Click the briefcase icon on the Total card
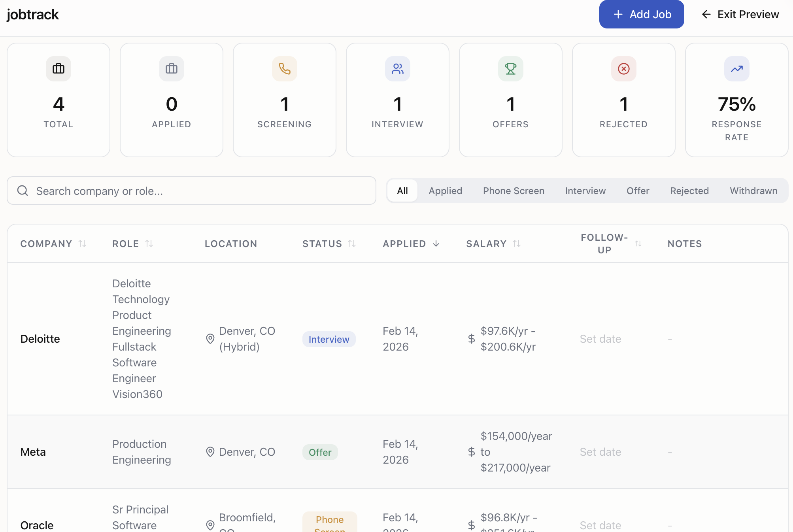This screenshot has height=532, width=793. pos(58,68)
